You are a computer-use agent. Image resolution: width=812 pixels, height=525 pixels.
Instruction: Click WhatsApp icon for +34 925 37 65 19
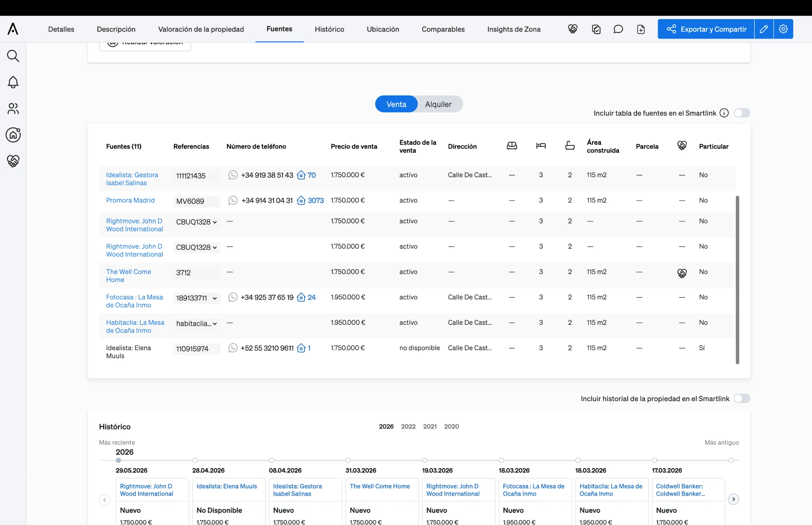click(233, 297)
